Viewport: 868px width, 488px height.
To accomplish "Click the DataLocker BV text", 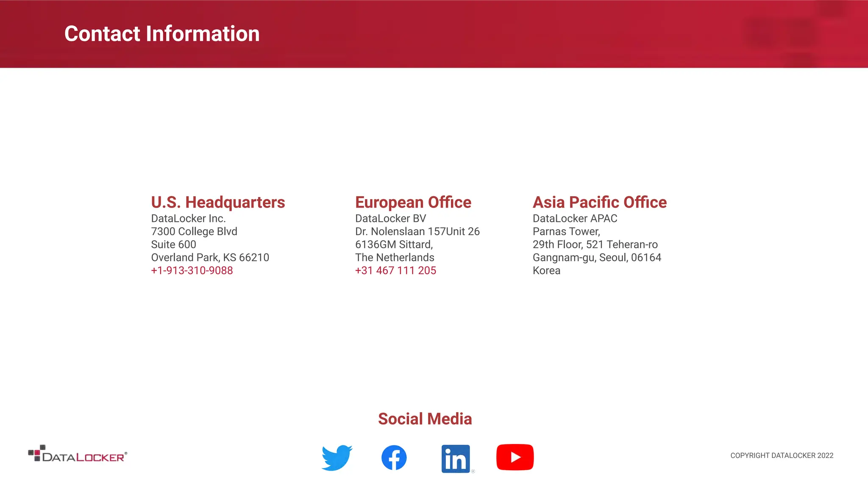I will (390, 219).
